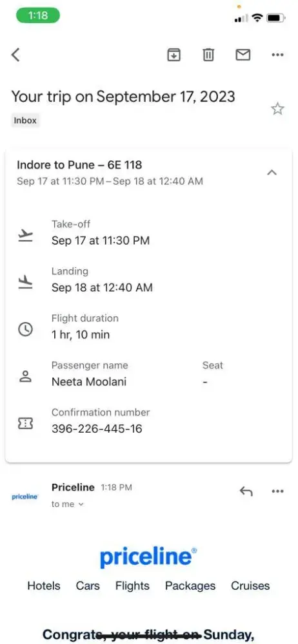Tap the Priceline sender avatar

click(25, 497)
